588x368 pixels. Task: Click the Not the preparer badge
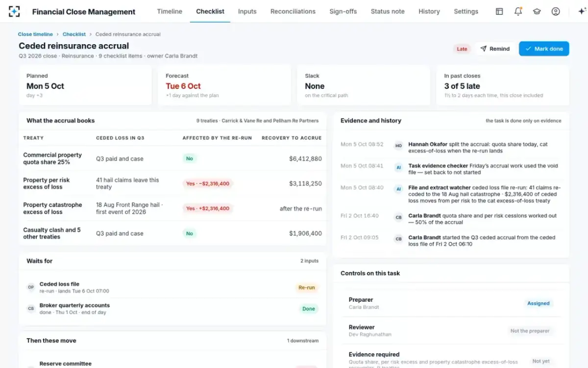click(530, 331)
